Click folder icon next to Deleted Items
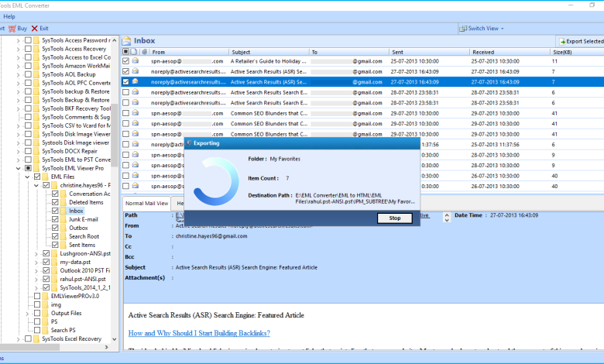This screenshot has width=604, height=364. [63, 202]
